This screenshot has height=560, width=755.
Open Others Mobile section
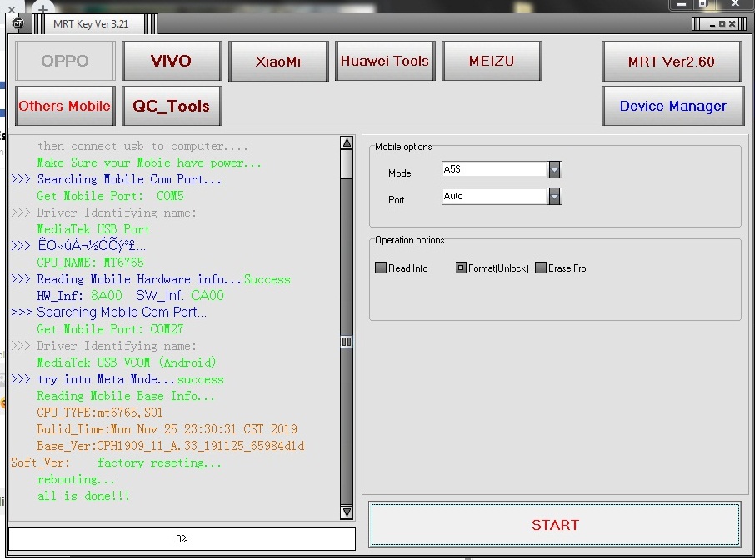65,106
